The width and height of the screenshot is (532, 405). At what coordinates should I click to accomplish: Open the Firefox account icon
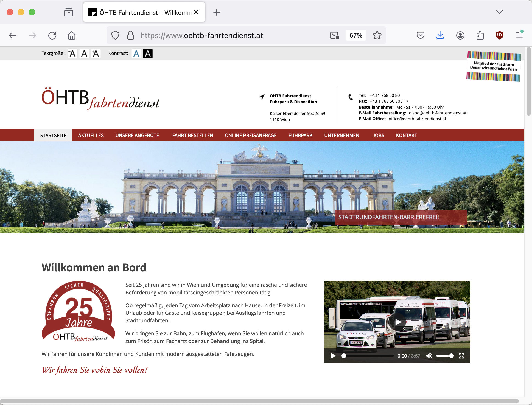[x=460, y=35]
